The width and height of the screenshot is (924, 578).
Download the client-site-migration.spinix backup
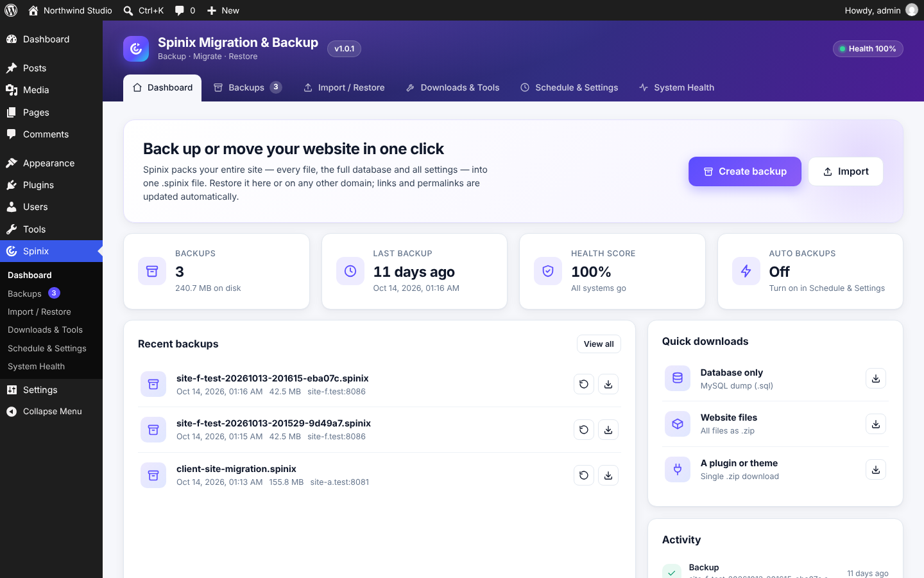point(608,475)
